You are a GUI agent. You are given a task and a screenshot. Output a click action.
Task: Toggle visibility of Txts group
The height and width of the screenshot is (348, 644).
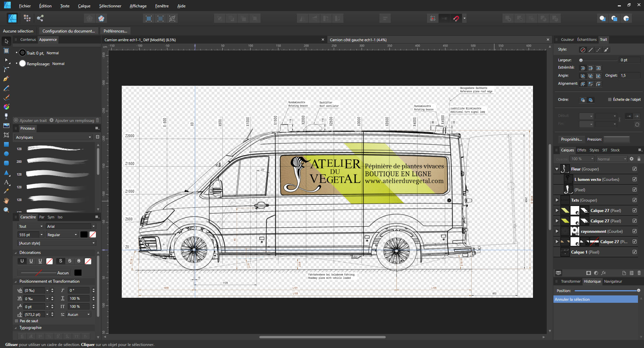635,200
